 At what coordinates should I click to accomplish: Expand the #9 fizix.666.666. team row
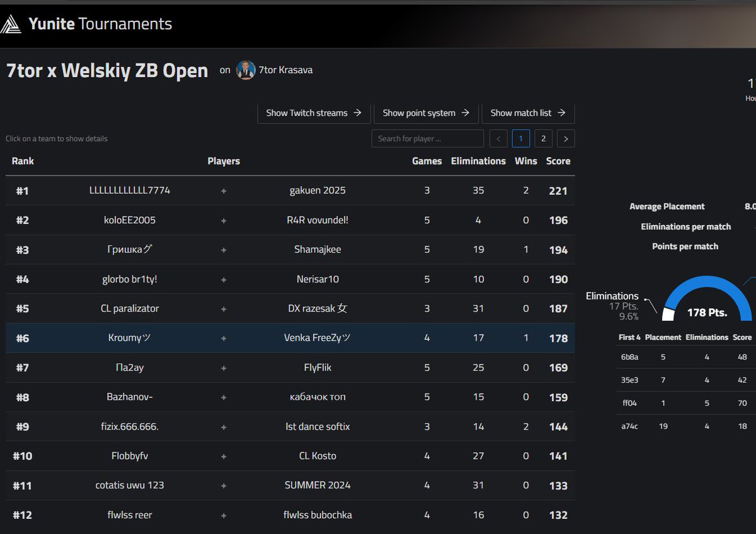[290, 426]
